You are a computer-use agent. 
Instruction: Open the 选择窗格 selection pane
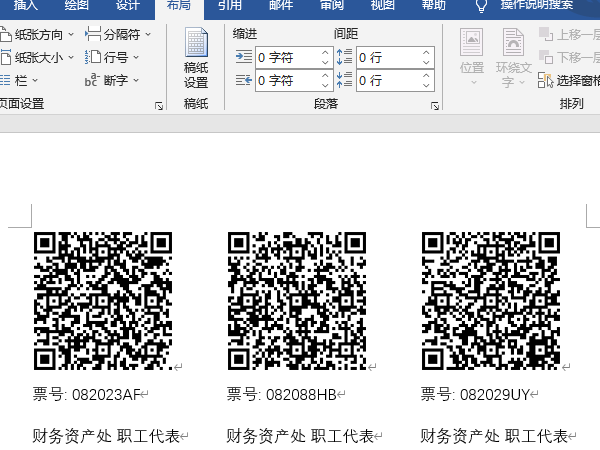click(569, 80)
